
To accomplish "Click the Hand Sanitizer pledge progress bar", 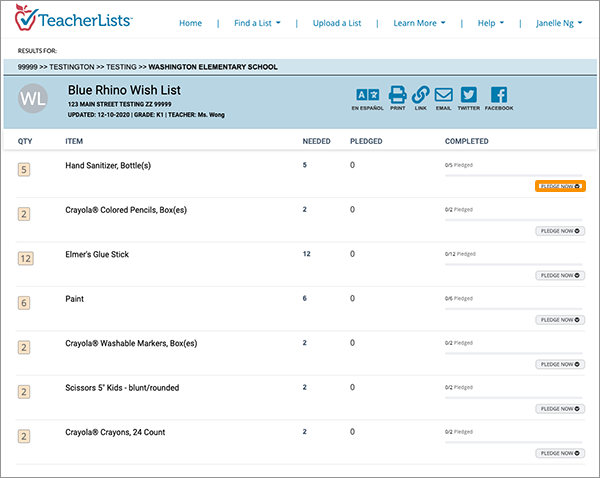I will point(514,176).
